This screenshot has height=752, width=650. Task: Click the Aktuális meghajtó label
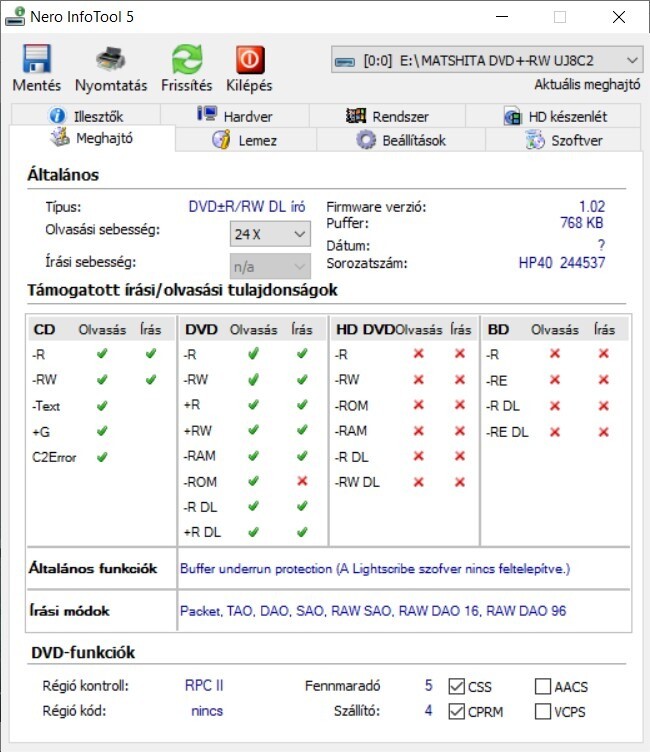(587, 85)
